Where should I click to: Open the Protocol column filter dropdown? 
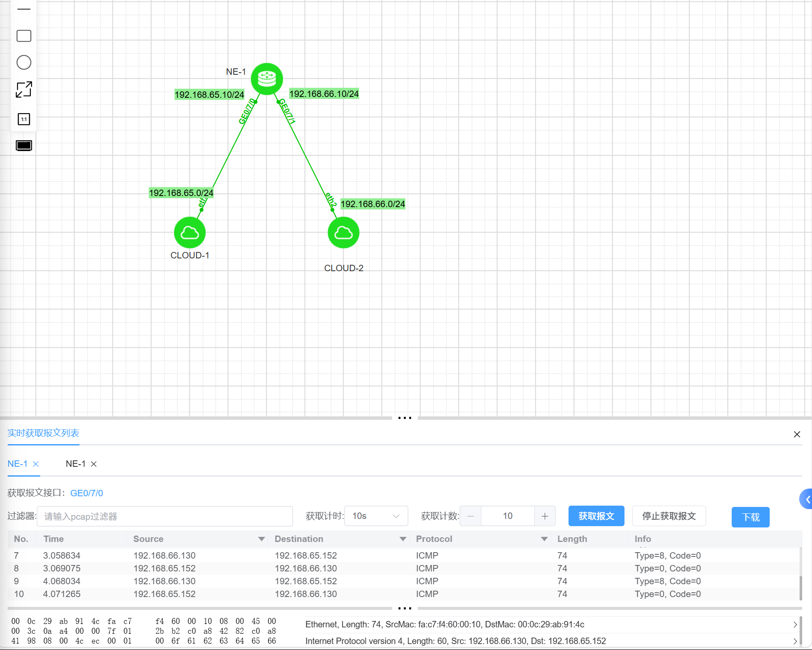544,539
